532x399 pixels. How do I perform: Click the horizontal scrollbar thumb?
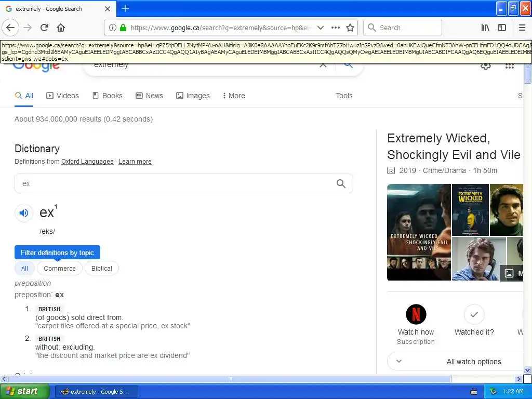tap(230, 379)
